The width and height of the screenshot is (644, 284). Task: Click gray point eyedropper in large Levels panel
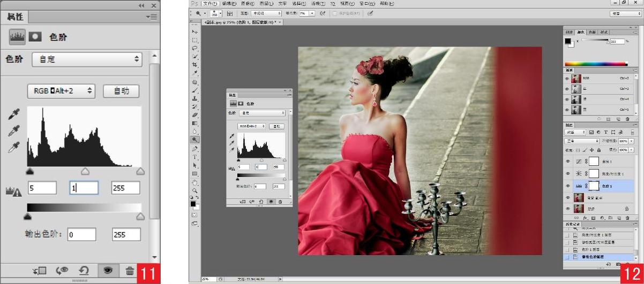pos(14,130)
